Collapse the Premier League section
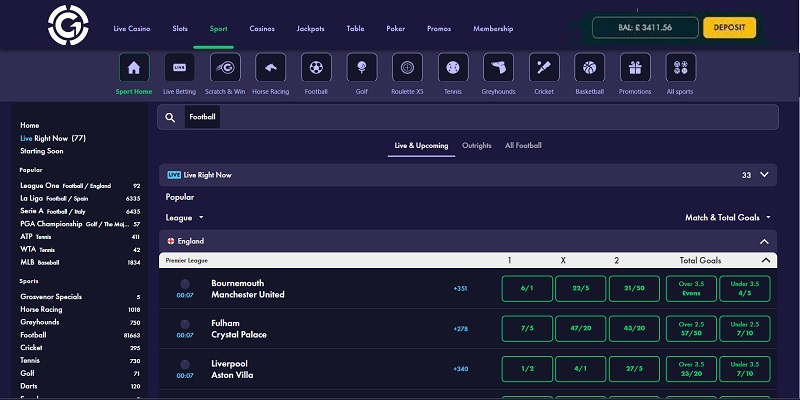The height and width of the screenshot is (400, 800). (765, 260)
